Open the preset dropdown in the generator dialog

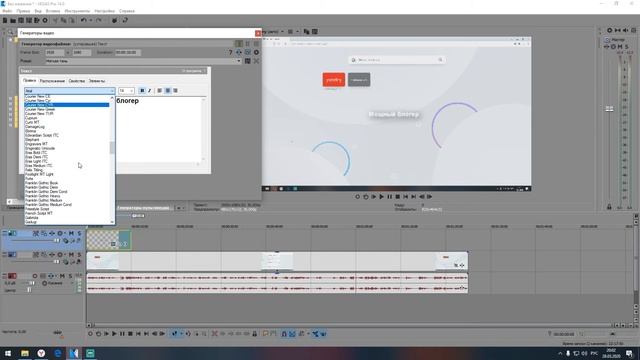[x=239, y=61]
